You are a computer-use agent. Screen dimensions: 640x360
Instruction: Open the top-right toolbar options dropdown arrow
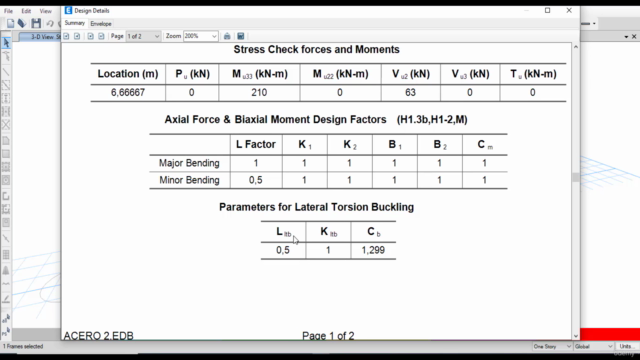tap(594, 24)
